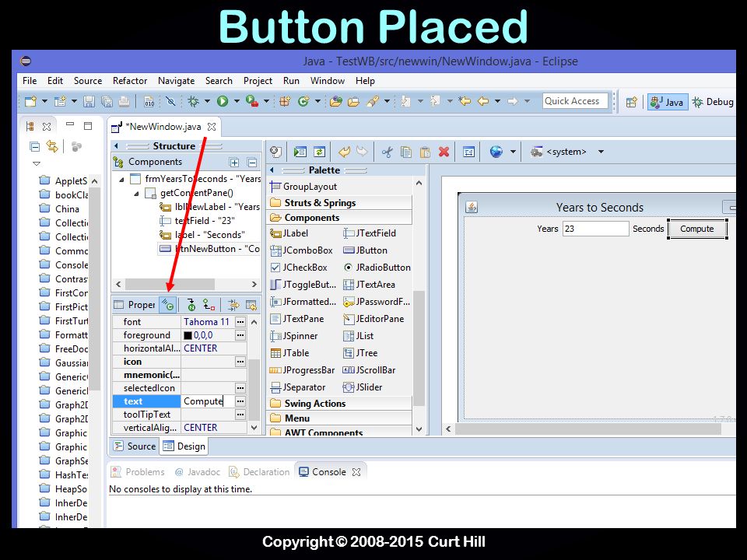747x560 pixels.
Task: Select JRadioButton in the palette
Action: [x=377, y=268]
